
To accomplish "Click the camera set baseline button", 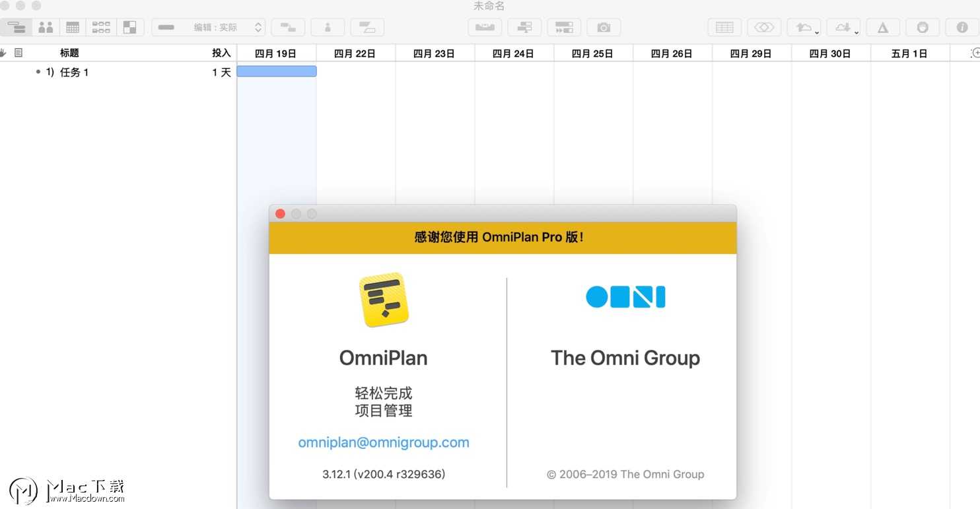I will [604, 27].
